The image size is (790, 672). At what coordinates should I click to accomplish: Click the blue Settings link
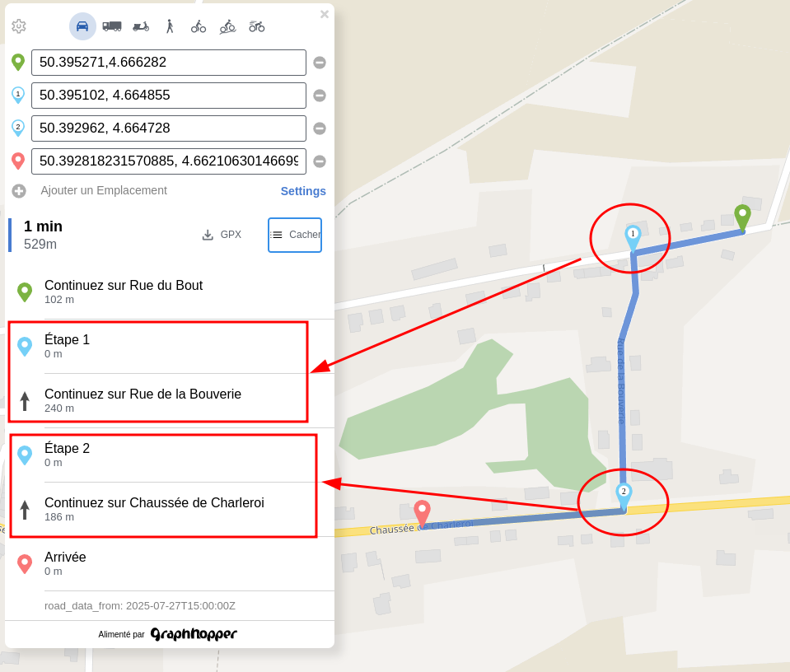point(303,191)
